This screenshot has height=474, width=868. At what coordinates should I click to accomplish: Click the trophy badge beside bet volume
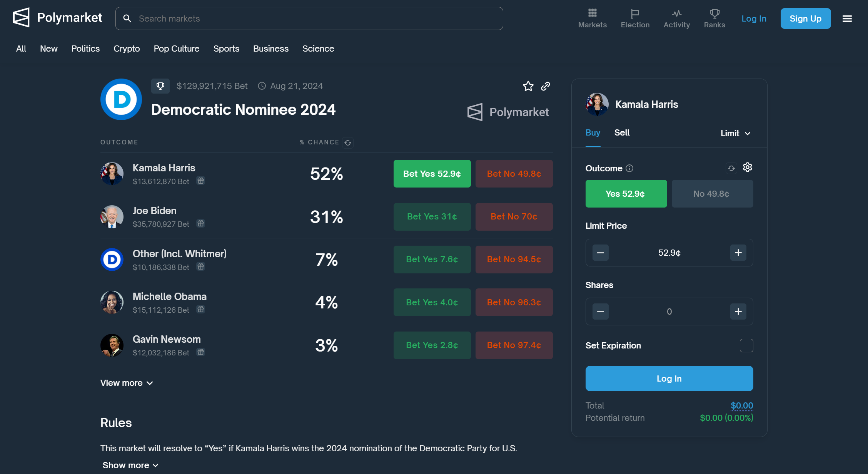coord(160,86)
